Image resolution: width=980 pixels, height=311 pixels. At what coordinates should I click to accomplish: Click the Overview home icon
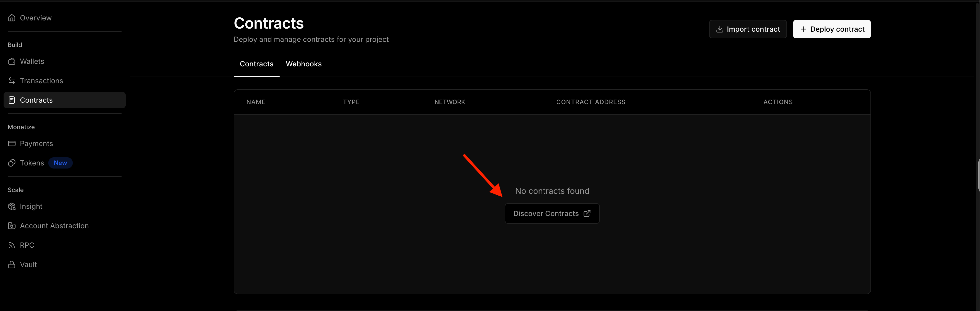point(12,18)
